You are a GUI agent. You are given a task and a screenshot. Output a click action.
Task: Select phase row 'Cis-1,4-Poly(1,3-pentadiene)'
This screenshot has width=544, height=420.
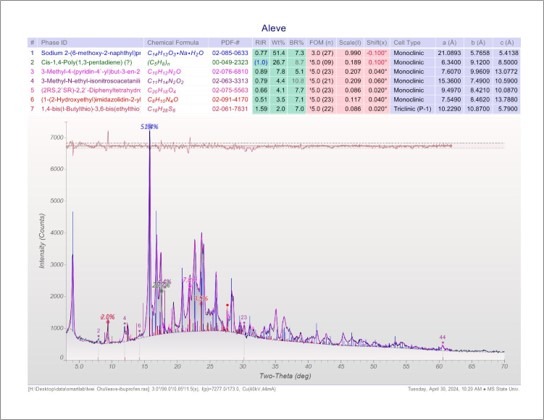pyautogui.click(x=274, y=62)
